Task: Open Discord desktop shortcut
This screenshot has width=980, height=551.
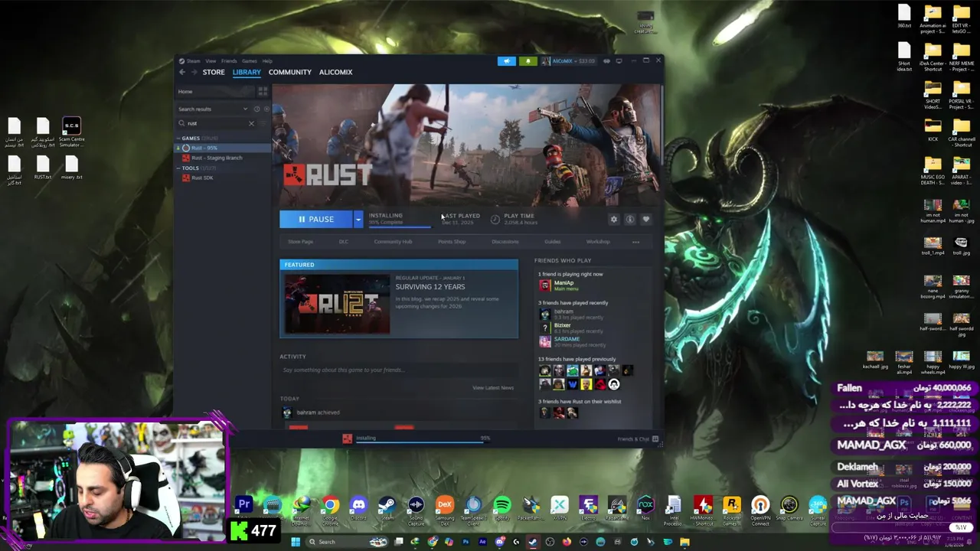Action: coord(358,509)
